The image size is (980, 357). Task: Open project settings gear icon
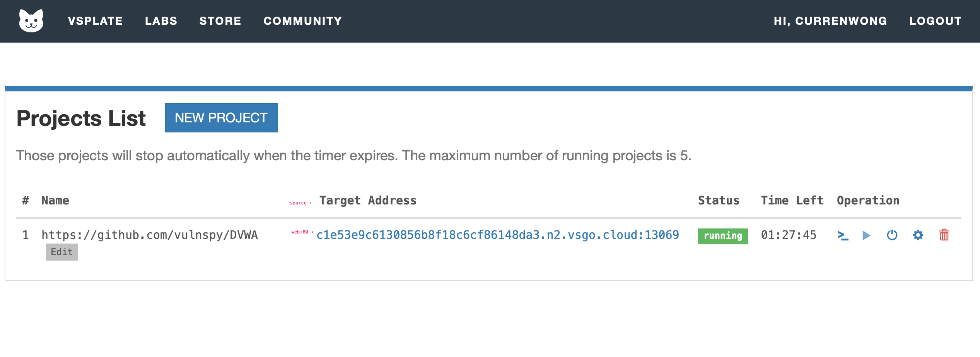[x=918, y=235]
